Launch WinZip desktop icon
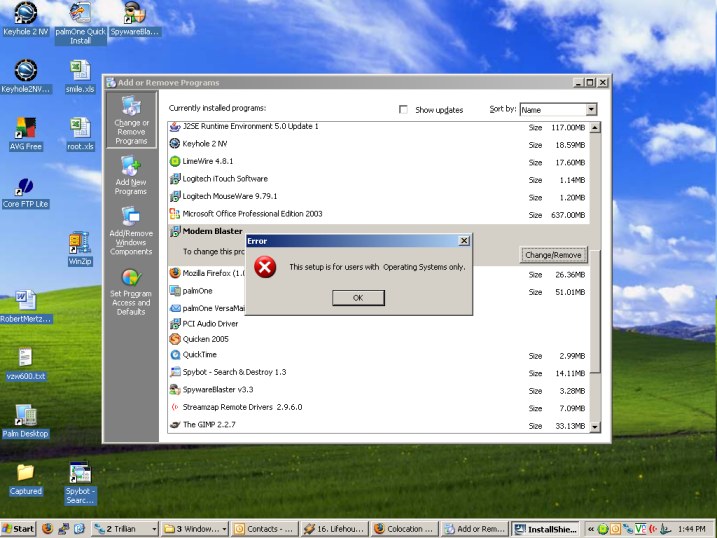The height and width of the screenshot is (538, 717). coord(80,249)
